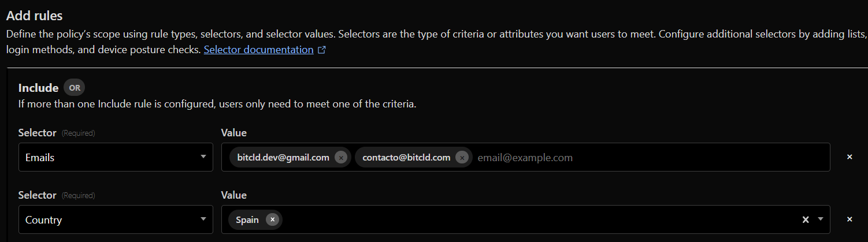Open the Selector documentation link
This screenshot has height=242, width=868.
click(x=258, y=50)
